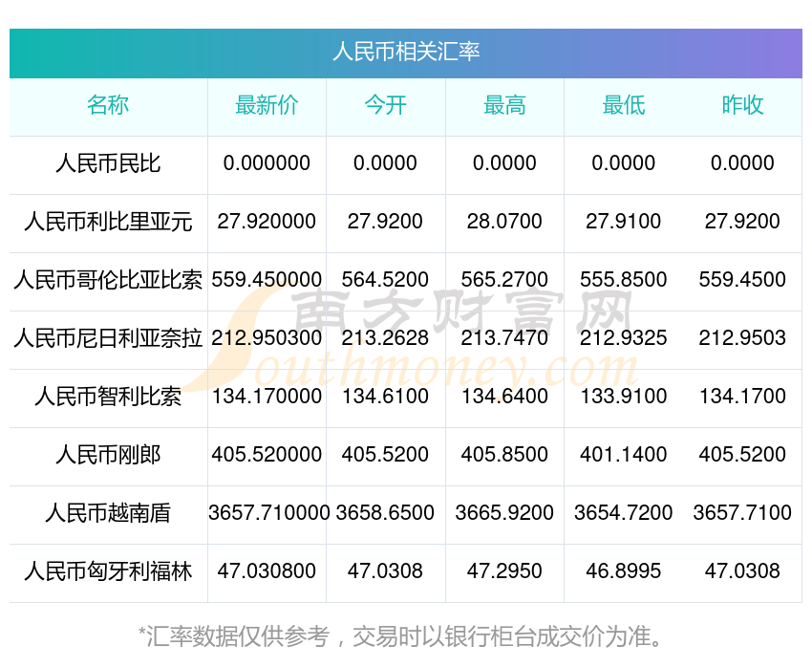Click the 134.6100 opening value

point(385,397)
